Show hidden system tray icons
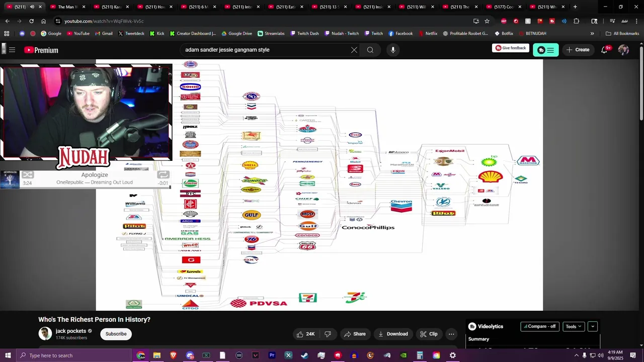 point(576,355)
